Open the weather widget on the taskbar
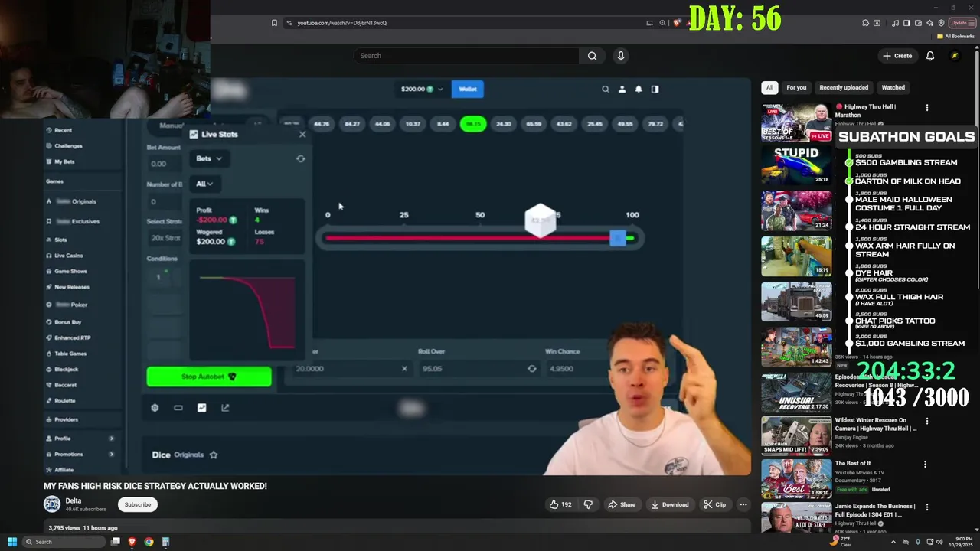 [840, 542]
